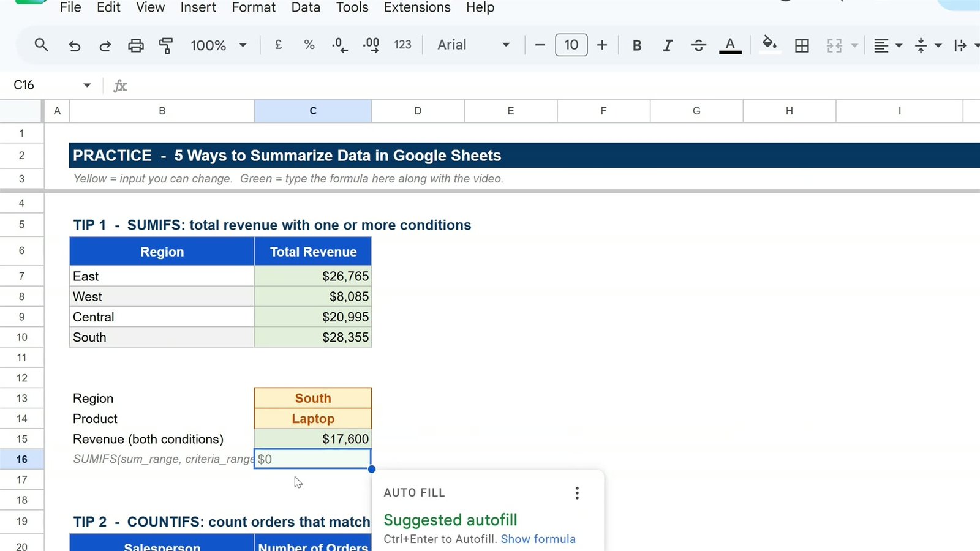Format as currency with pound icon
980x551 pixels.
point(278,45)
